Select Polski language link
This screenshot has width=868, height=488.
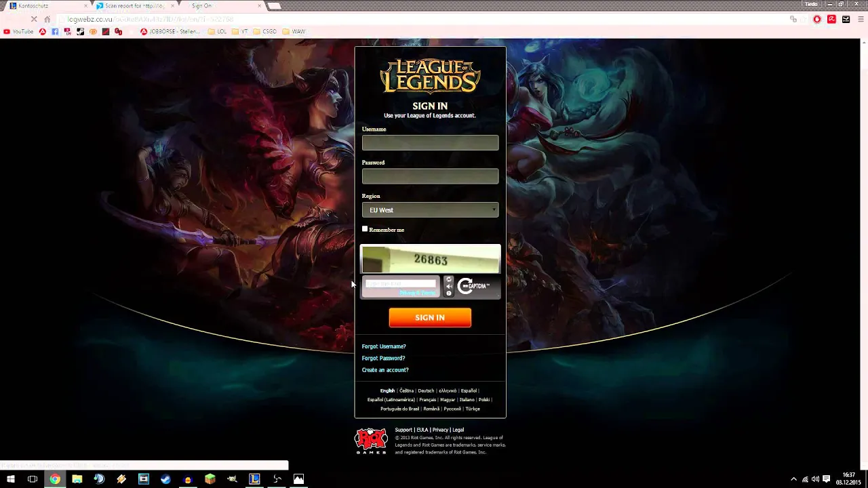tap(484, 400)
